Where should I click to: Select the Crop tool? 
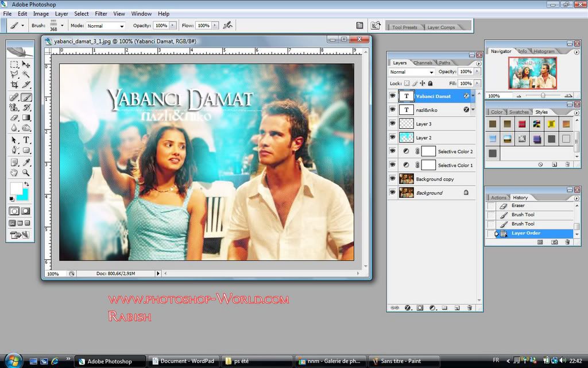click(x=14, y=85)
